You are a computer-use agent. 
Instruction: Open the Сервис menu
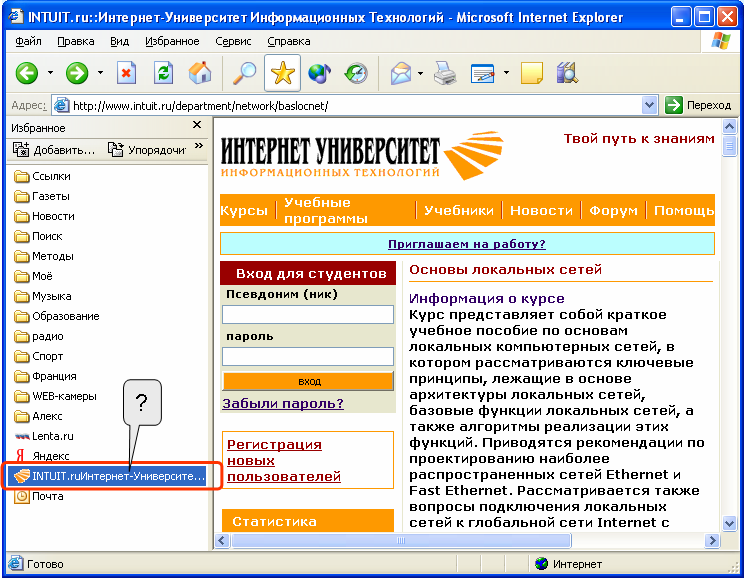tap(233, 41)
